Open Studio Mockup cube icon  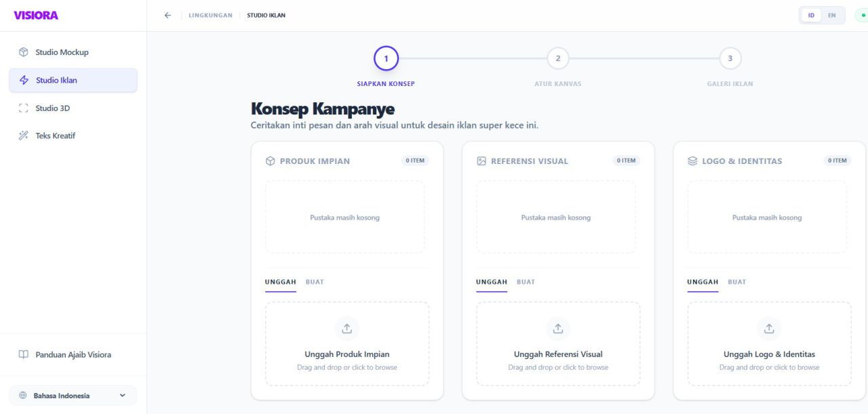[x=24, y=52]
